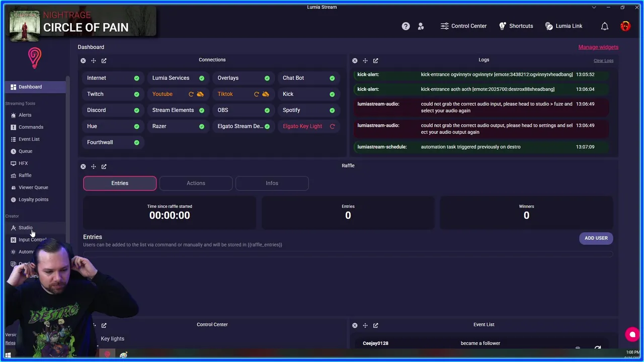Close the Raffle widget
The height and width of the screenshot is (362, 644).
coord(83,166)
